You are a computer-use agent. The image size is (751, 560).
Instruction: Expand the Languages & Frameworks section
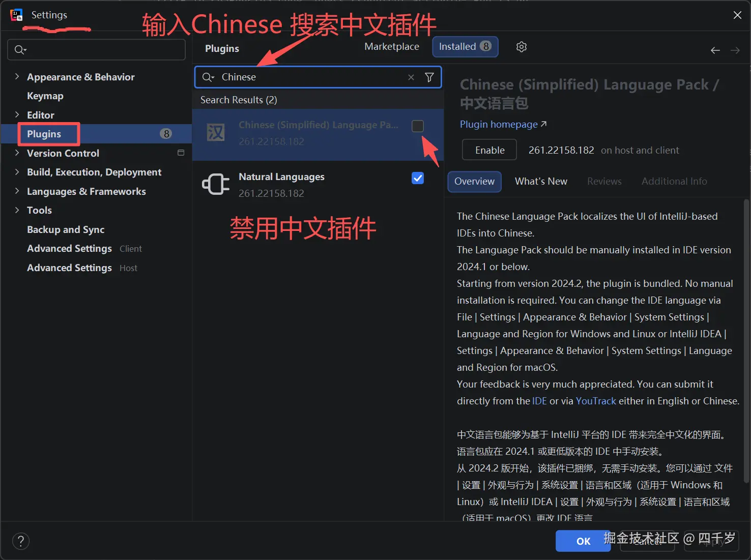point(17,191)
